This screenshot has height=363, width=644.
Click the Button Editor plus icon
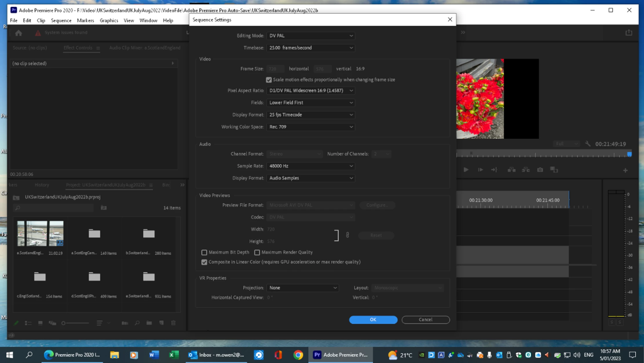[x=625, y=170]
